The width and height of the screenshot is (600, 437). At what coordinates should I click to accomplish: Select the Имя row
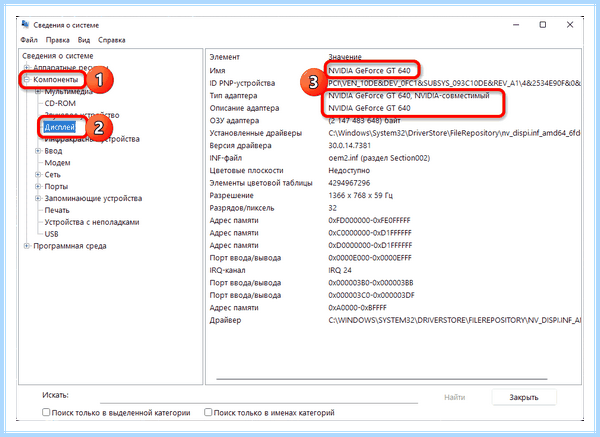393,70
